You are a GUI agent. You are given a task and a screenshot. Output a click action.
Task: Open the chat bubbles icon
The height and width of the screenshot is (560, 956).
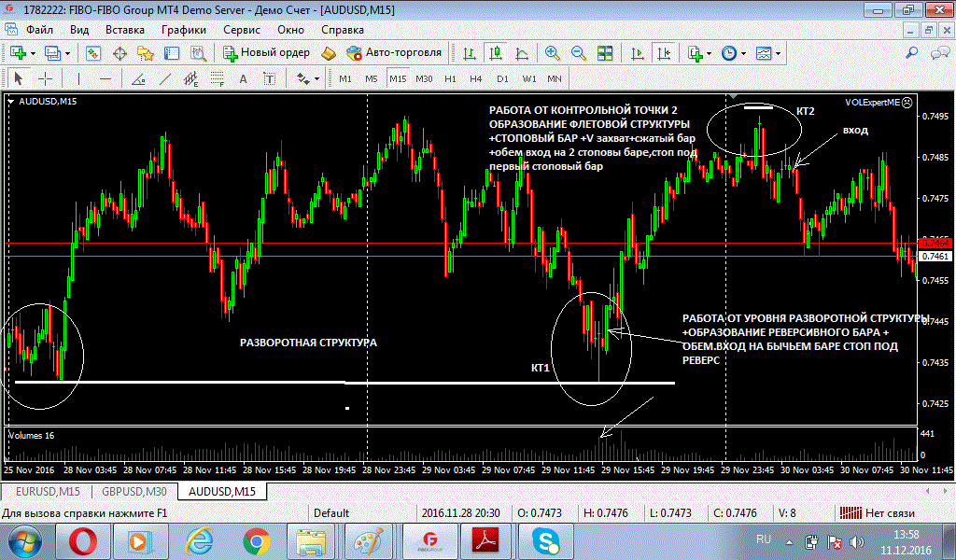tap(939, 53)
